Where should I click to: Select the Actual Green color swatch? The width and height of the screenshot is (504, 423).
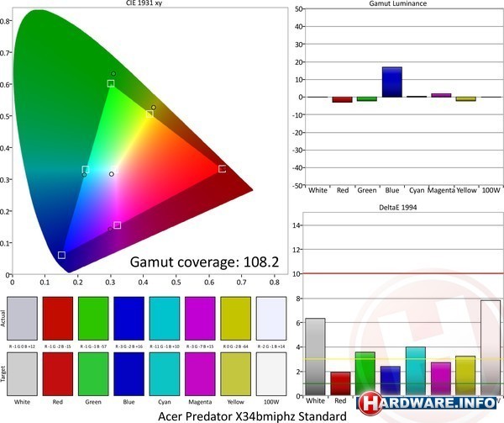tap(93, 319)
